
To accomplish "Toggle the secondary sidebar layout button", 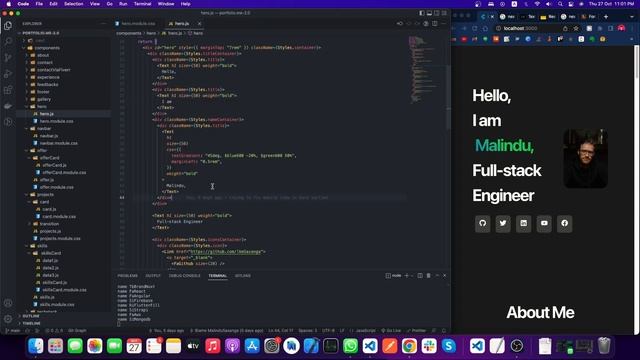I will (436, 13).
